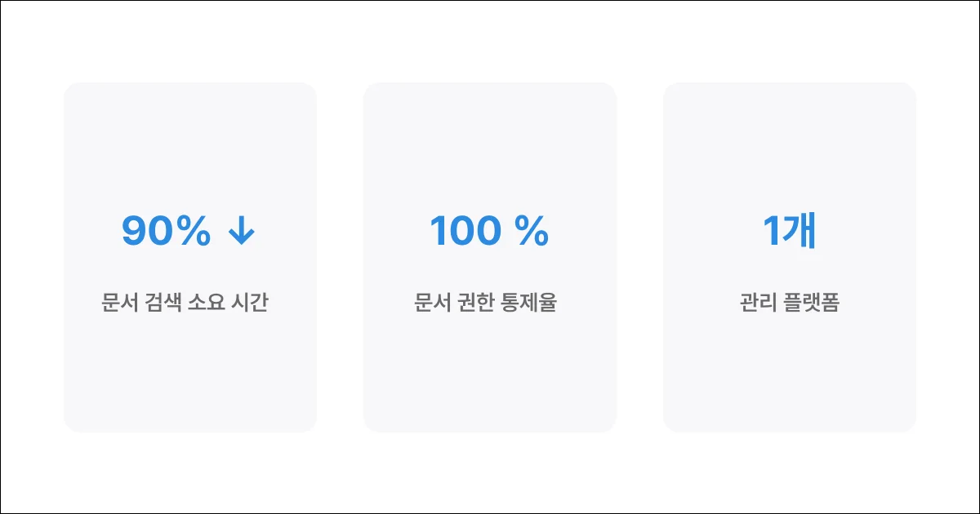Click the 100 % statistic figure
Image resolution: width=980 pixels, height=514 pixels.
pos(489,233)
